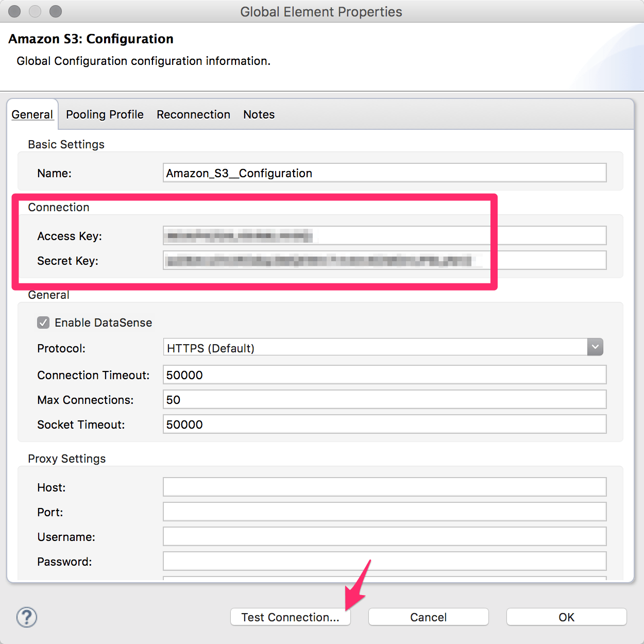
Task: Open the Reconnection tab
Action: pyautogui.click(x=193, y=114)
